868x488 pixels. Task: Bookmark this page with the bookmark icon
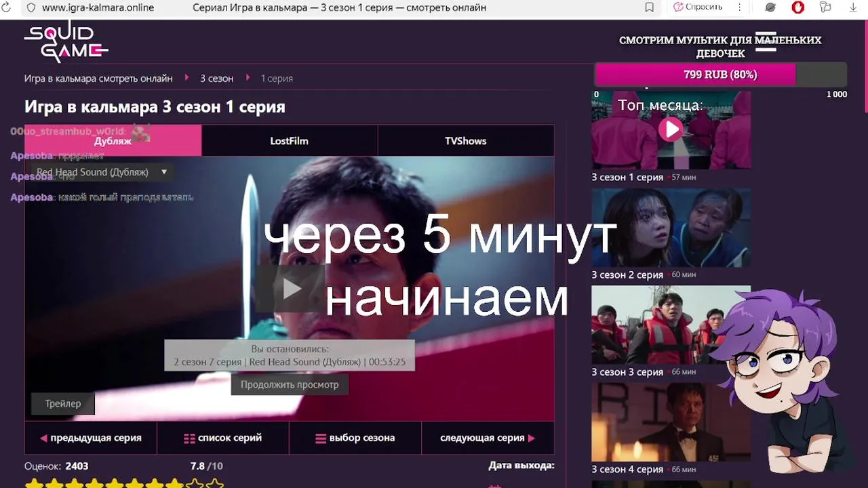[649, 7]
